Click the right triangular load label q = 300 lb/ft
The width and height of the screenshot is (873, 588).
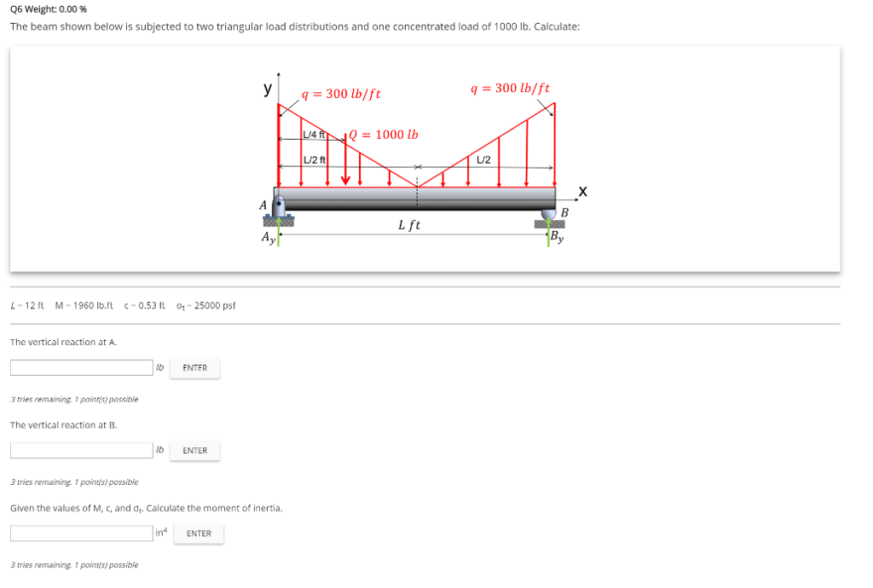point(510,87)
